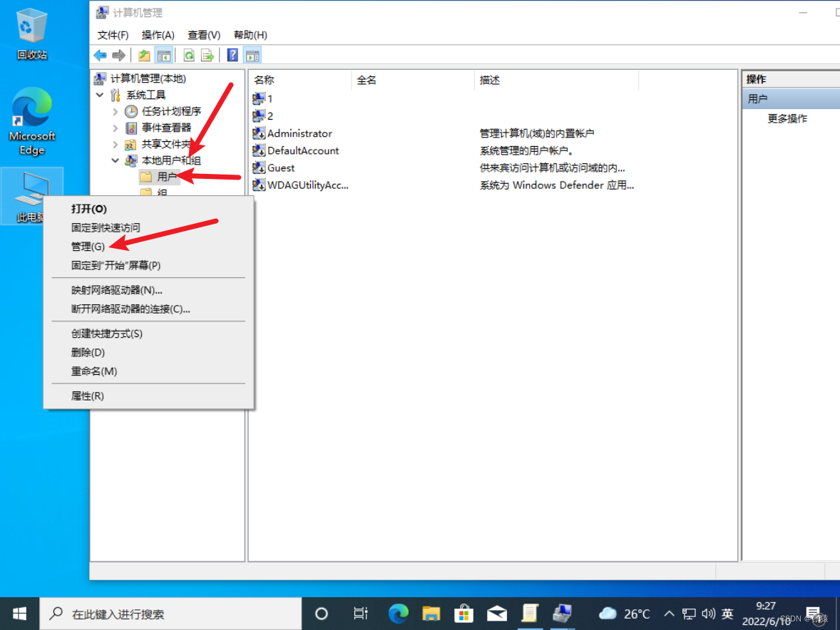The width and height of the screenshot is (840, 630).
Task: Click the 英 input method indicator
Action: (x=727, y=614)
